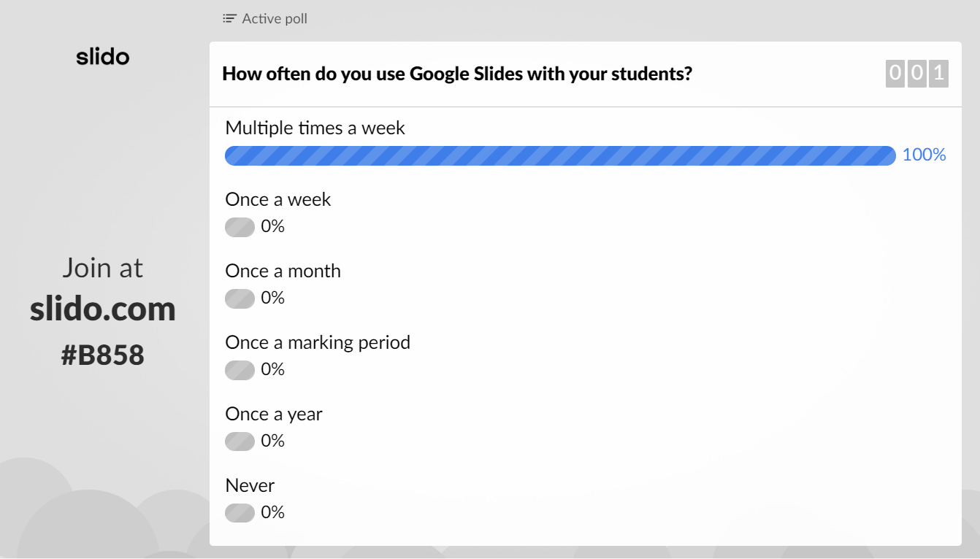Select the 'Once a marking period' option
Screen dimensions: 980x559
pyautogui.click(x=318, y=342)
